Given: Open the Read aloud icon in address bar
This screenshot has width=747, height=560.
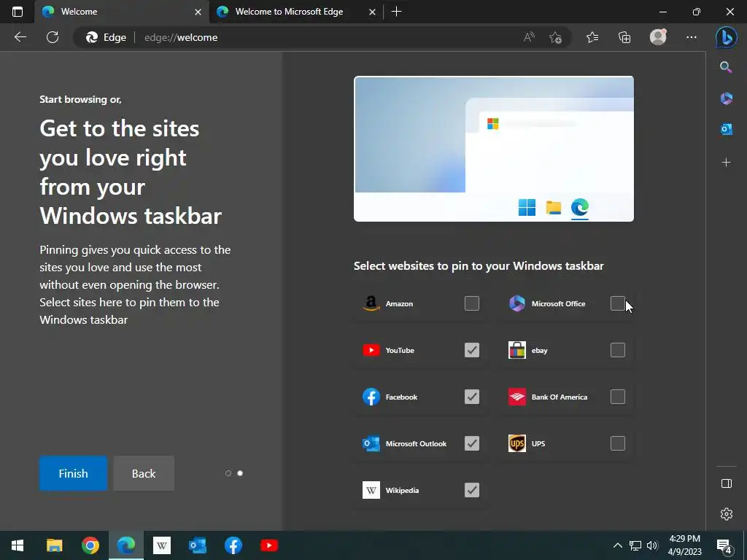Looking at the screenshot, I should (x=529, y=37).
